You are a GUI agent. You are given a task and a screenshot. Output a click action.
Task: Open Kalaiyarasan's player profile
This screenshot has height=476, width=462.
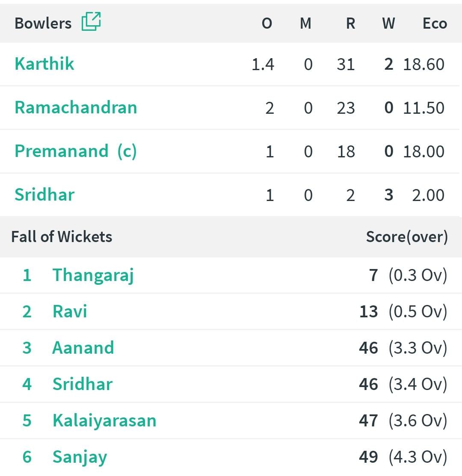[x=104, y=420]
